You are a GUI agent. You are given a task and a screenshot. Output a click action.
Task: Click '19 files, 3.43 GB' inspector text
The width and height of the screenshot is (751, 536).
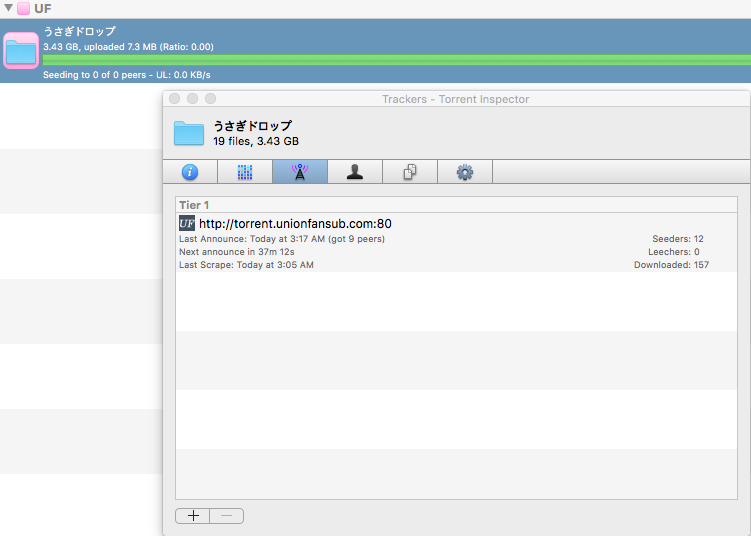[256, 141]
